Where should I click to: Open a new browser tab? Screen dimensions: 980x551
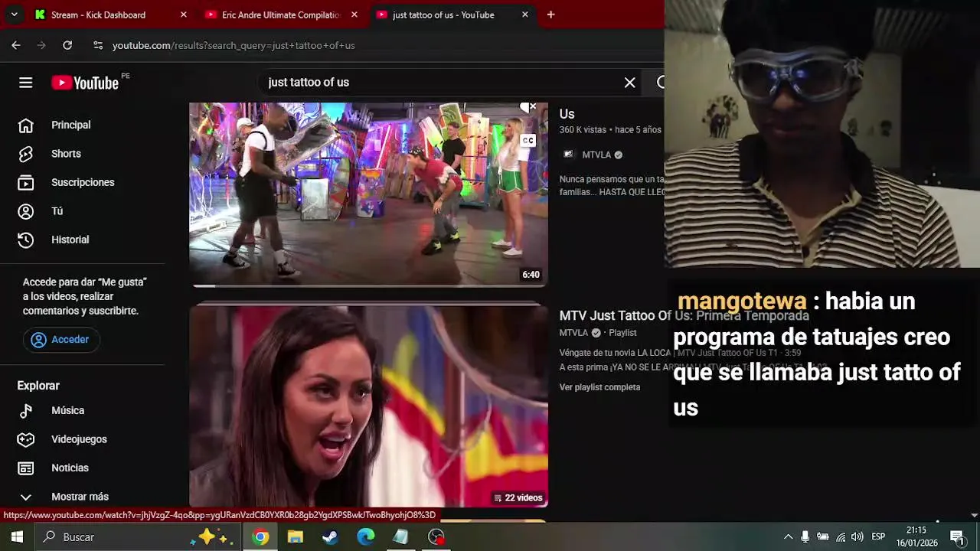[x=550, y=15]
